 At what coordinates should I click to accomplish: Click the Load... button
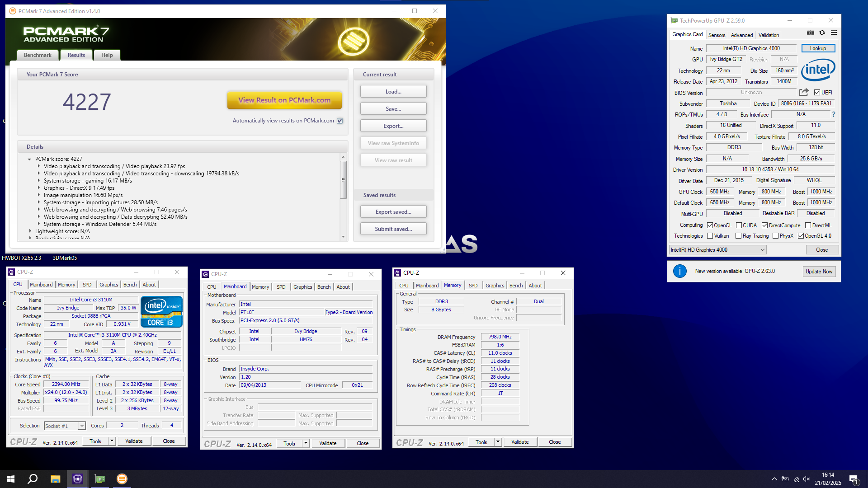[393, 92]
